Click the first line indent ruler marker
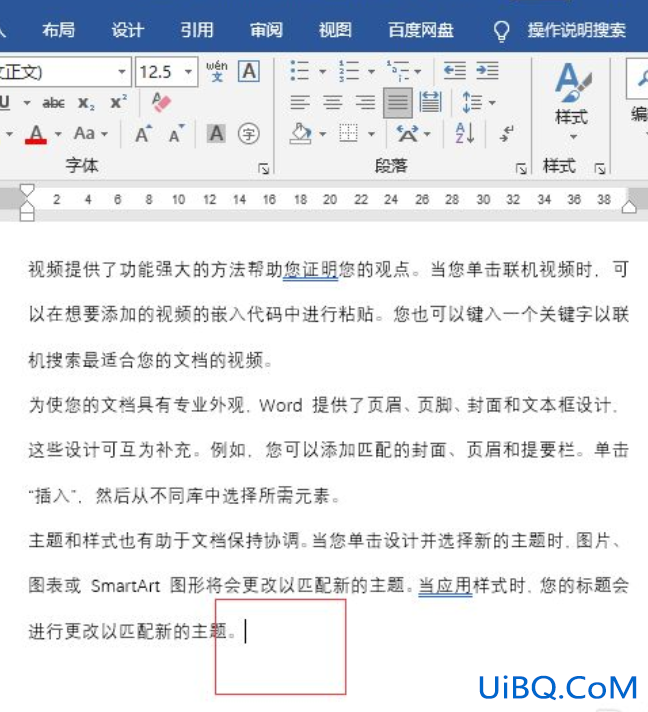 27,190
